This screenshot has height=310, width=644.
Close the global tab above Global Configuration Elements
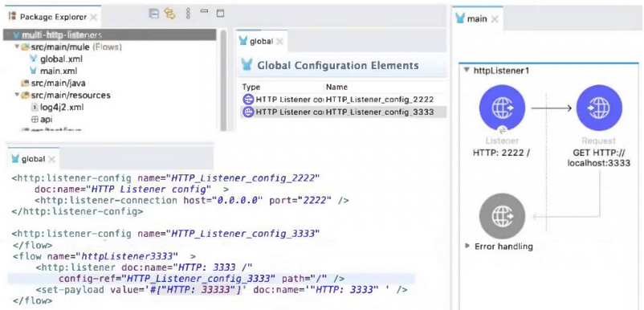click(x=279, y=42)
